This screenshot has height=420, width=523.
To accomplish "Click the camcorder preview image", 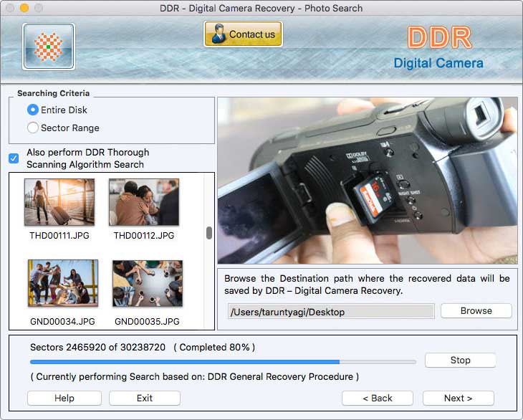I will pyautogui.click(x=368, y=181).
